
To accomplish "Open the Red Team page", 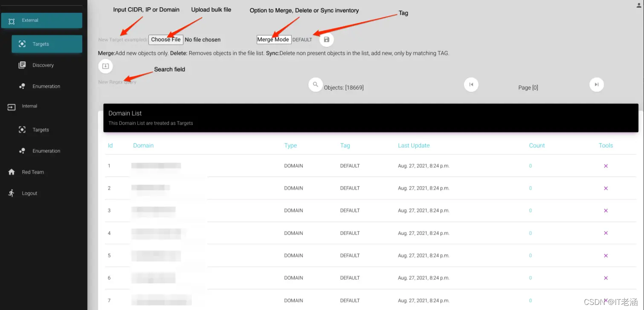I will 33,172.
